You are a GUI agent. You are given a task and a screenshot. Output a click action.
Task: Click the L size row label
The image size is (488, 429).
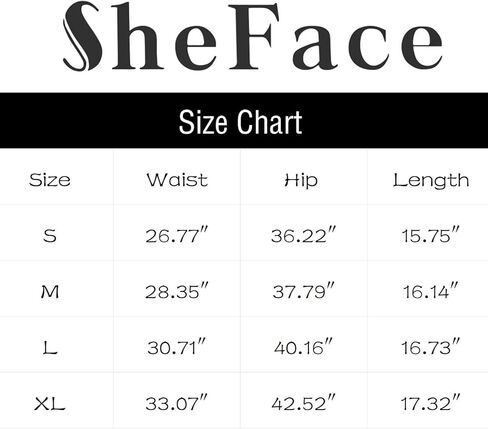click(x=50, y=348)
